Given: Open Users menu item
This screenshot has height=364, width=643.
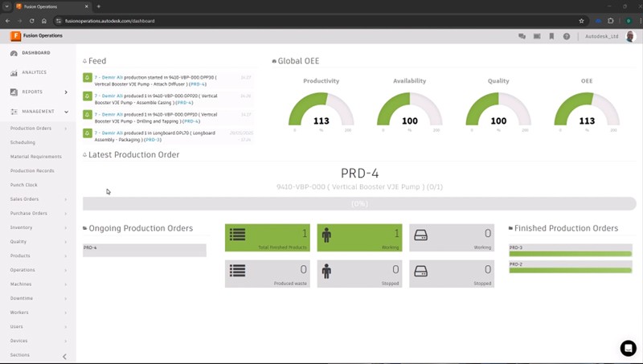Looking at the screenshot, I should click(16, 327).
